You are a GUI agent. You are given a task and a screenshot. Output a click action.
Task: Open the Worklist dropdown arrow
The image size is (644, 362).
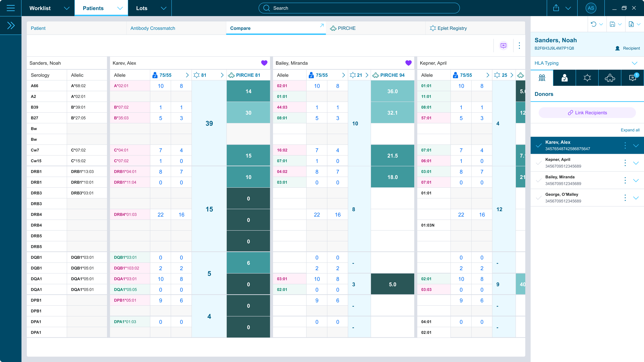(x=67, y=8)
